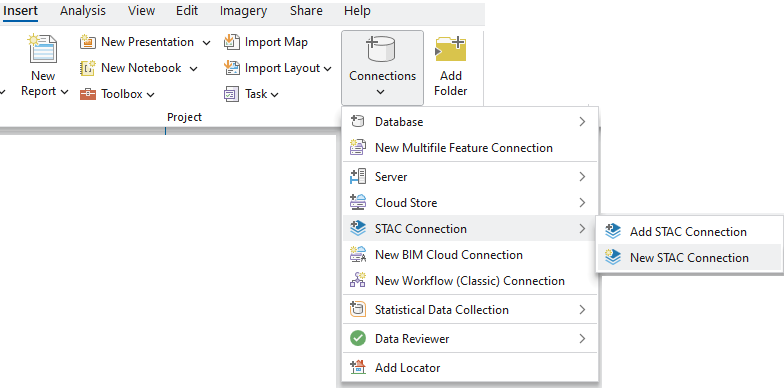
Task: Expand the New Presentation dropdown arrow
Action: 206,43
